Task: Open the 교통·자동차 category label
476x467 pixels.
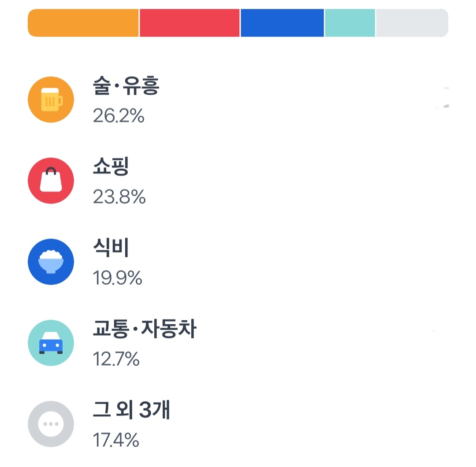Action: coord(145,329)
